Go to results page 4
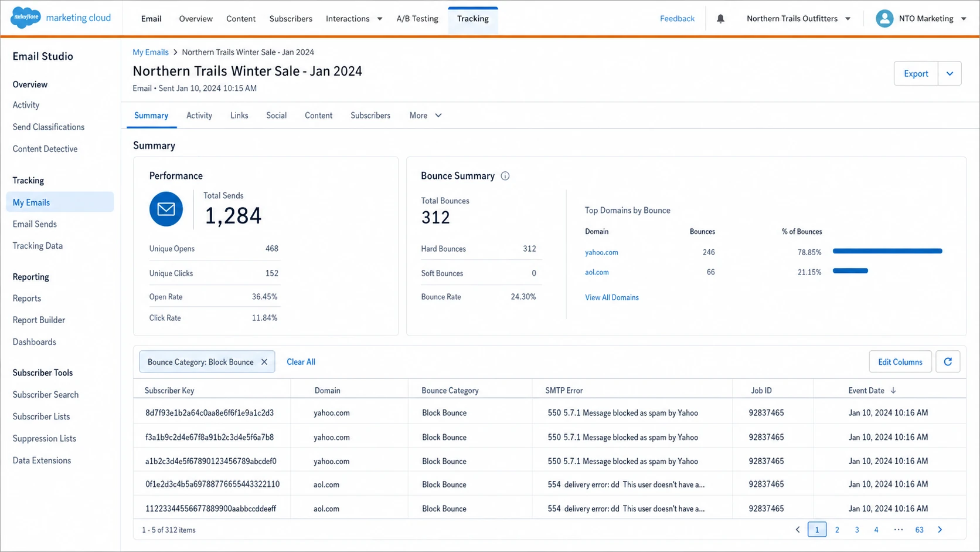Screen dimensions: 980x552 pos(876,530)
